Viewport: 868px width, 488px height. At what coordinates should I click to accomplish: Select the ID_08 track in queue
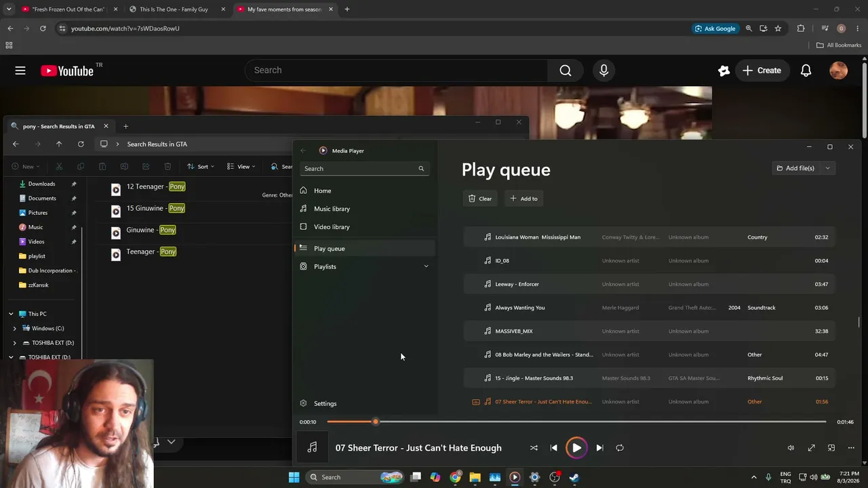pos(649,261)
